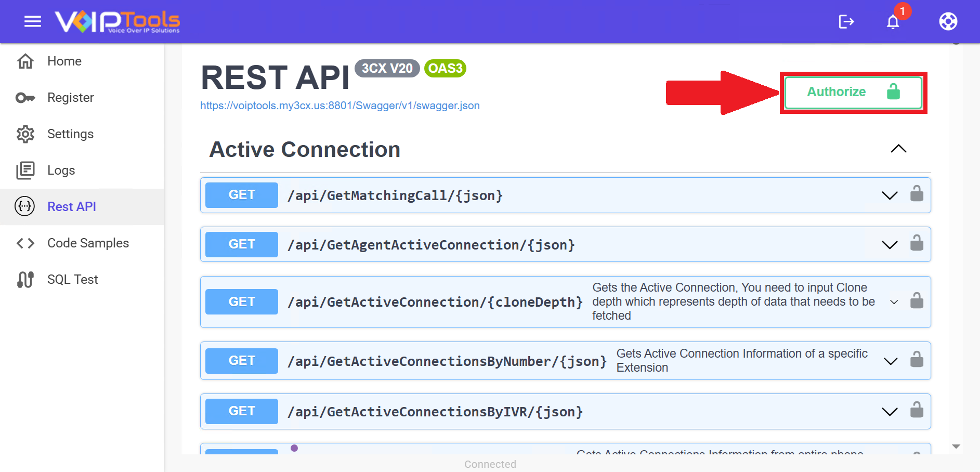Go to Code Samples in sidebar
The height and width of the screenshot is (472, 980).
click(x=88, y=243)
